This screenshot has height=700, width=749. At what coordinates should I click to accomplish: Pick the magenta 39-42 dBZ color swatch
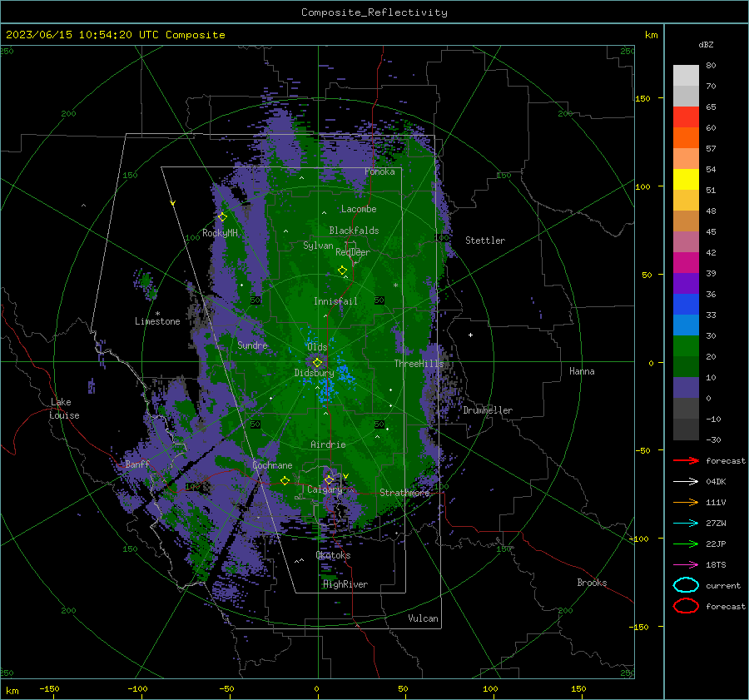tap(686, 262)
